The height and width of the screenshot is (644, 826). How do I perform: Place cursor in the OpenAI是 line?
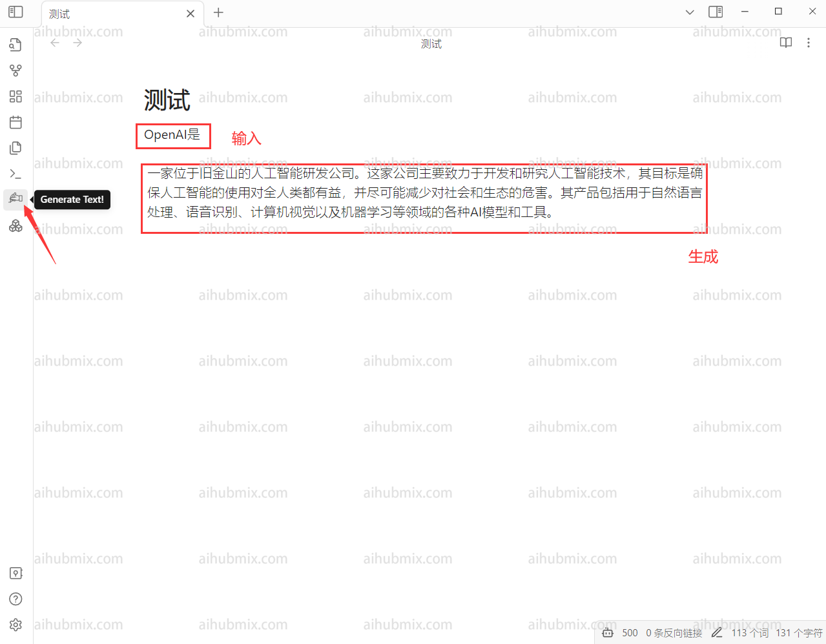[172, 135]
